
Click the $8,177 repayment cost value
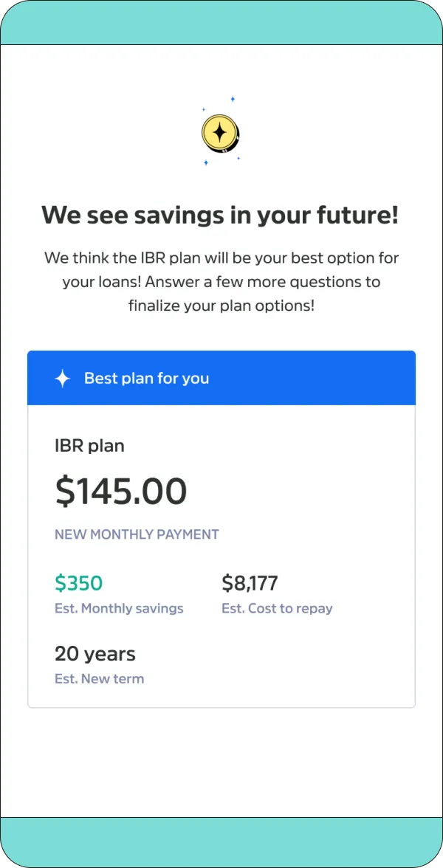[x=250, y=584]
